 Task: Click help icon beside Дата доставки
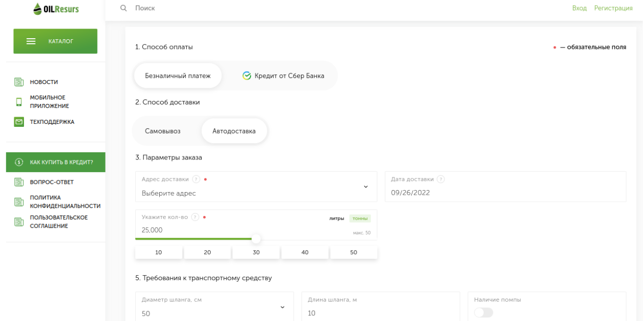(x=440, y=179)
